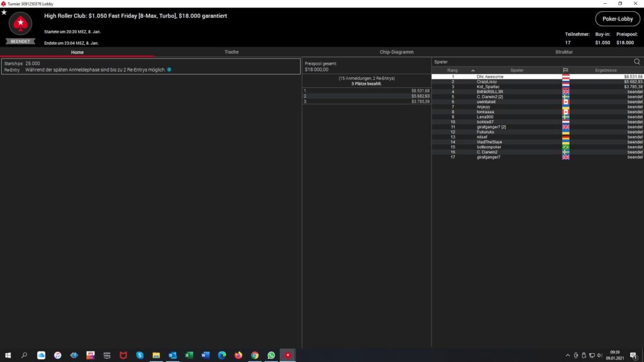Open Excel from the taskbar
Viewport: 644px width, 362px height.
click(189, 355)
